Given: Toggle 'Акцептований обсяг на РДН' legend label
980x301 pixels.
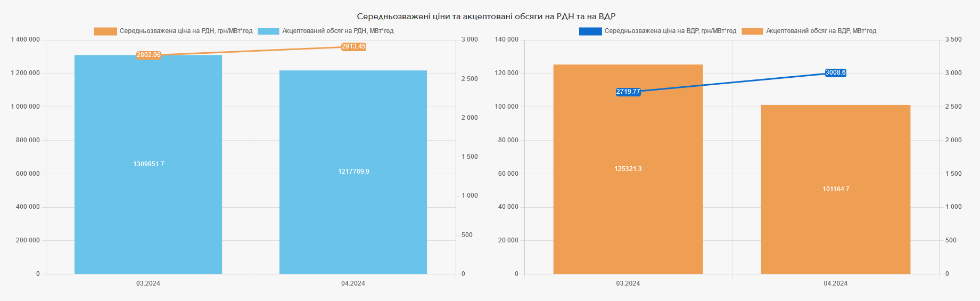Looking at the screenshot, I should pos(337,31).
